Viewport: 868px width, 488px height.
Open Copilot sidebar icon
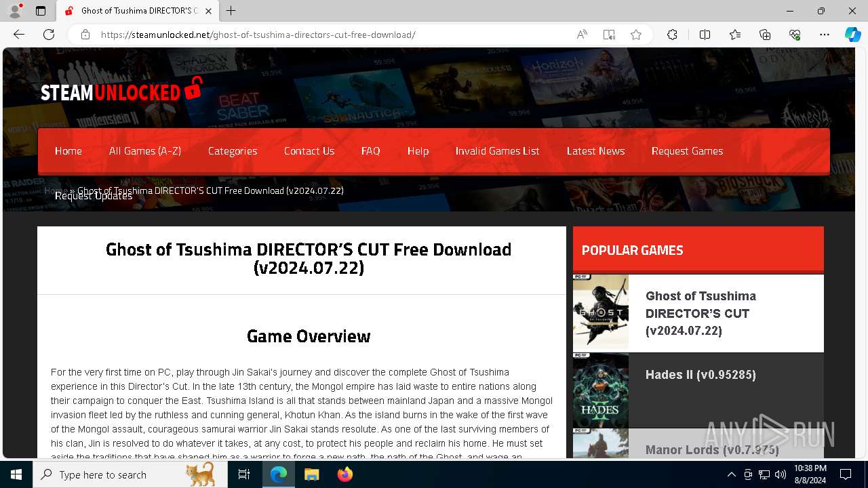(852, 35)
